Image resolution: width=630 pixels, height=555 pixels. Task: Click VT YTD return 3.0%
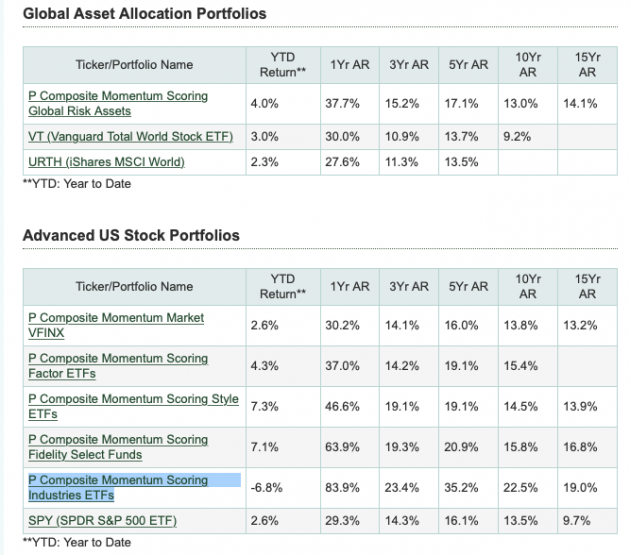pos(264,137)
